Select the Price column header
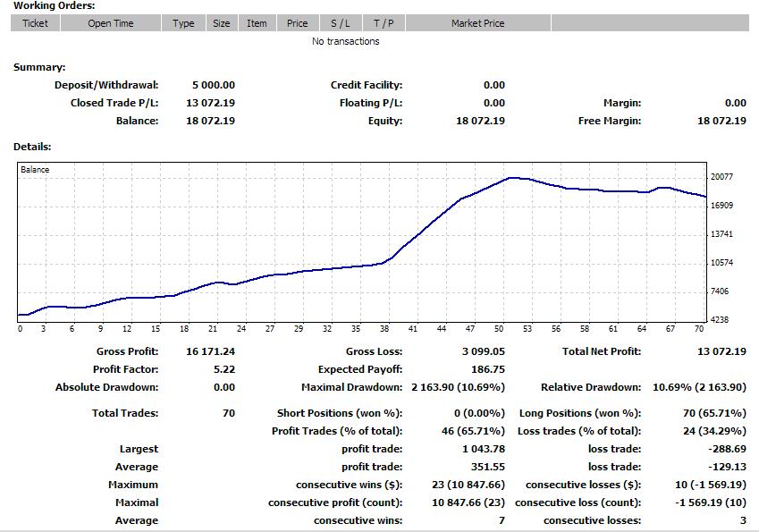This screenshot has width=759, height=532. click(298, 23)
